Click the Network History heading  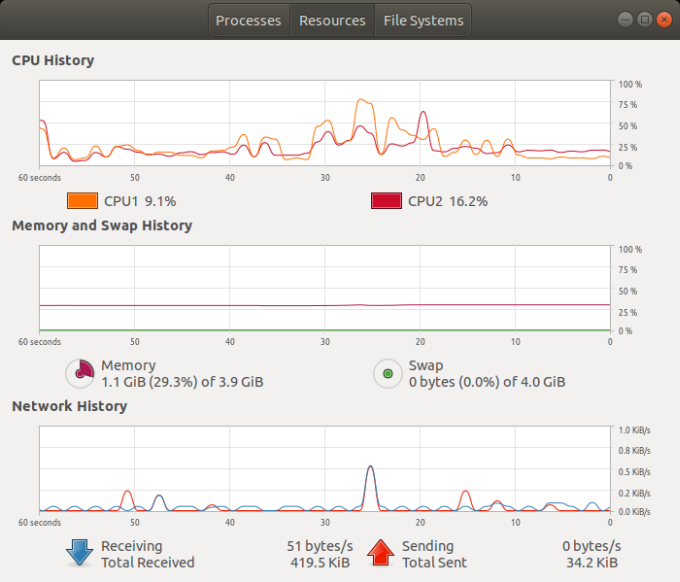tap(69, 406)
